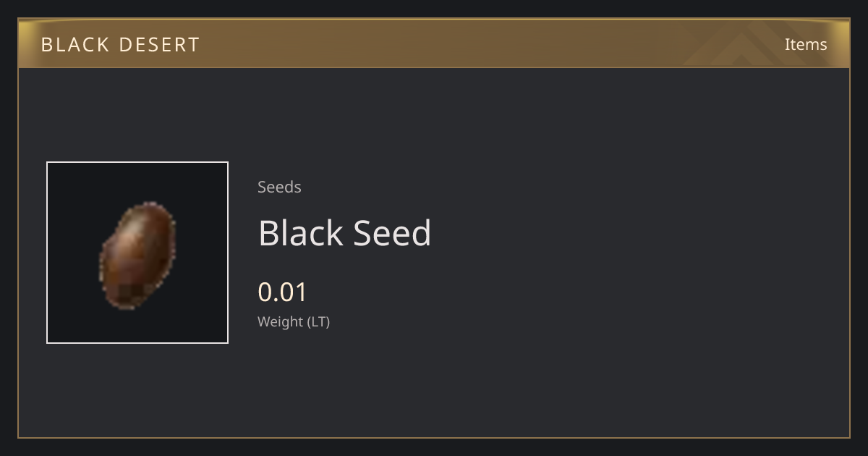The width and height of the screenshot is (868, 456).
Task: Click the brown Black Seed item icon
Action: 137,255
